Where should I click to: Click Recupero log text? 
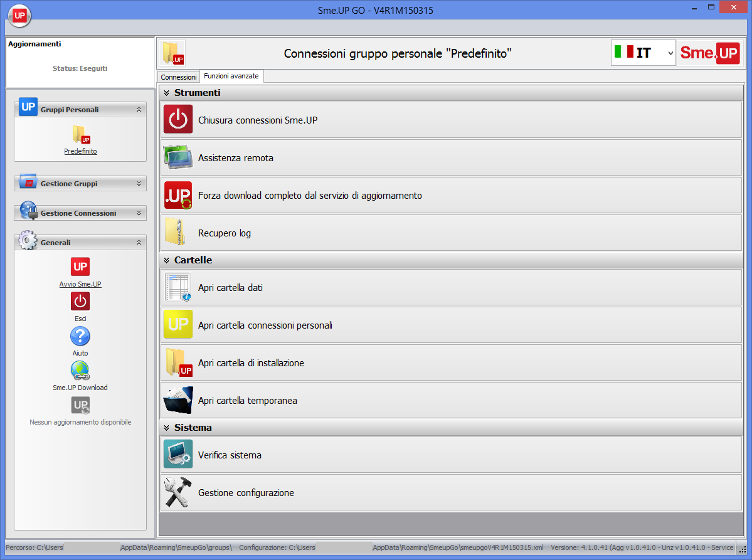(x=224, y=233)
